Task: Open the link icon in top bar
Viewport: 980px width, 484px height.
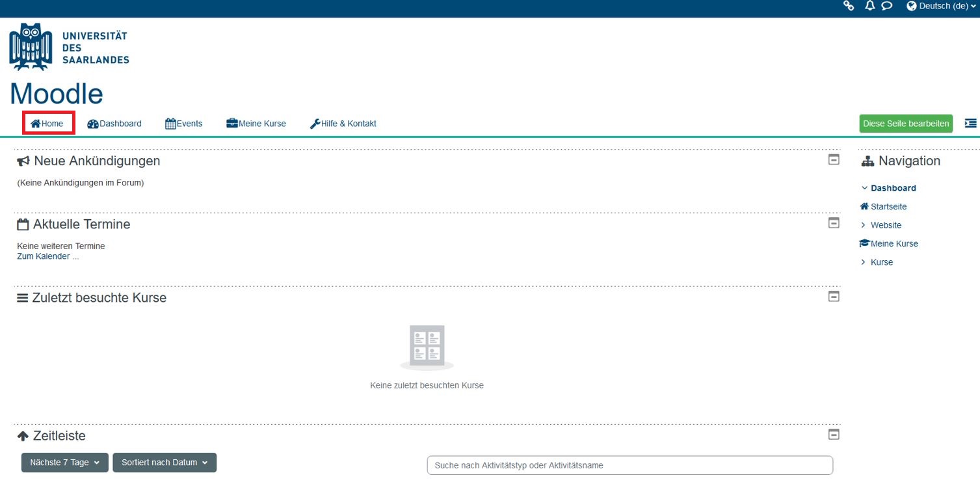Action: [x=849, y=6]
